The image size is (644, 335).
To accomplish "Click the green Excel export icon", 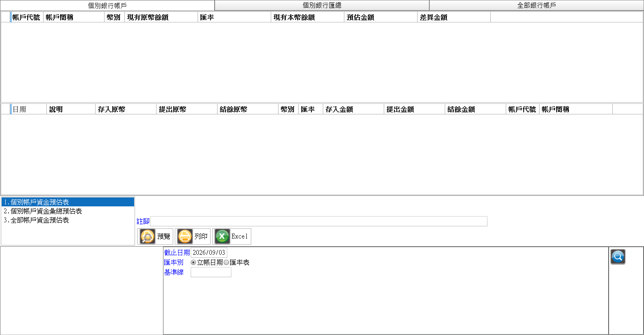I will (222, 236).
